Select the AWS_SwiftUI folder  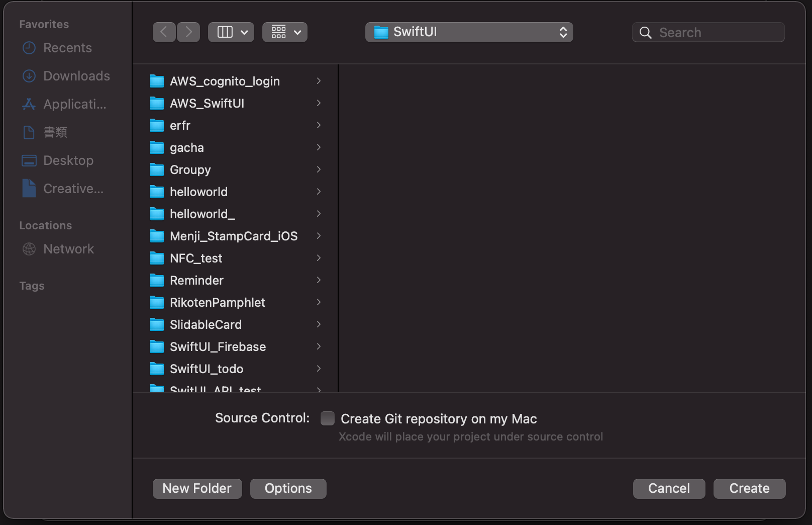point(235,103)
